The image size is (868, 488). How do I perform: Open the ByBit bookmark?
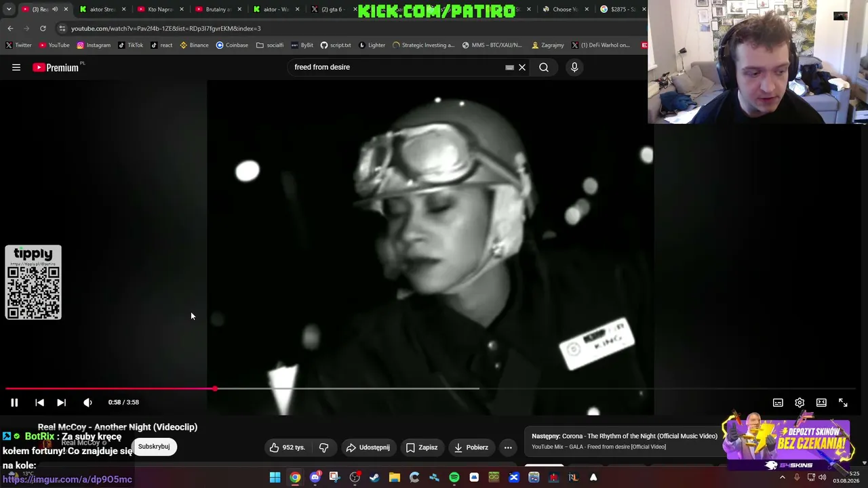(x=302, y=45)
